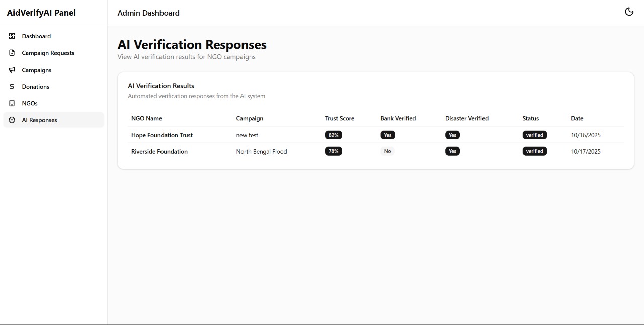Select the Riverside Foundation row name
The height and width of the screenshot is (325, 644).
pyautogui.click(x=159, y=151)
